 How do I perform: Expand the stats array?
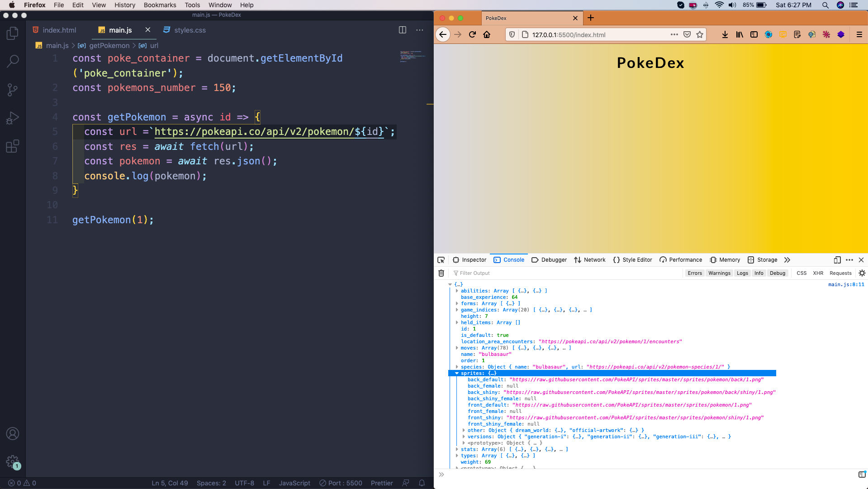pyautogui.click(x=457, y=449)
